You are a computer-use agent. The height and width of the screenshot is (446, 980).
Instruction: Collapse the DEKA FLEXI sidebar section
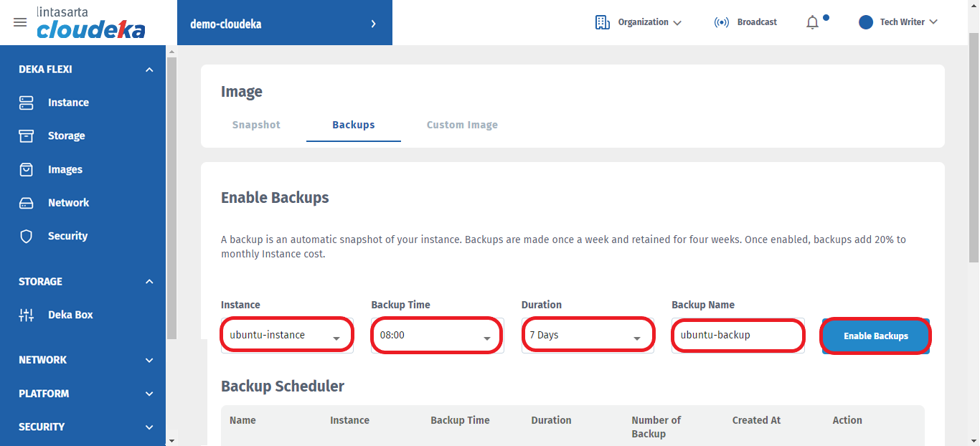[x=149, y=70]
